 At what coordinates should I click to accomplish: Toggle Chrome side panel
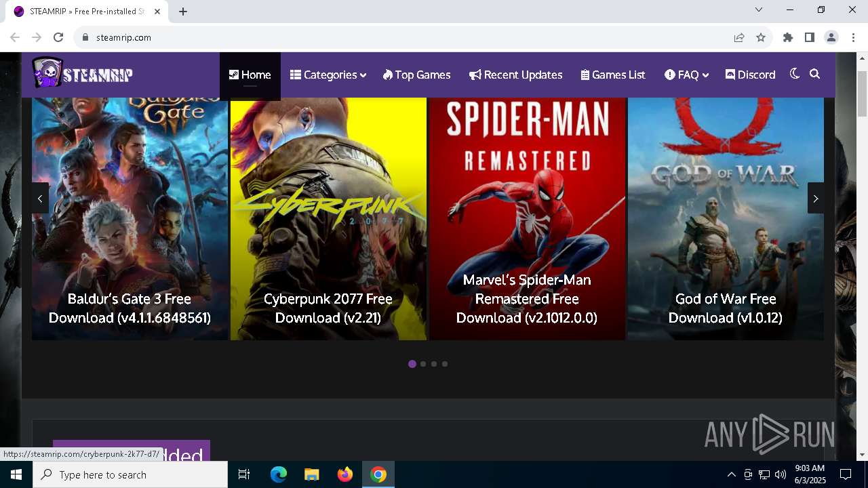pos(810,37)
